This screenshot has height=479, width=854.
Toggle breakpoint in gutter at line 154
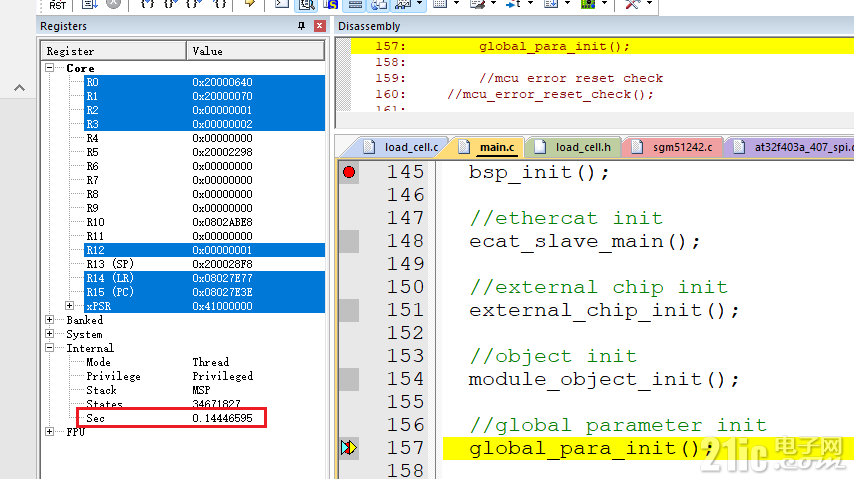[349, 379]
